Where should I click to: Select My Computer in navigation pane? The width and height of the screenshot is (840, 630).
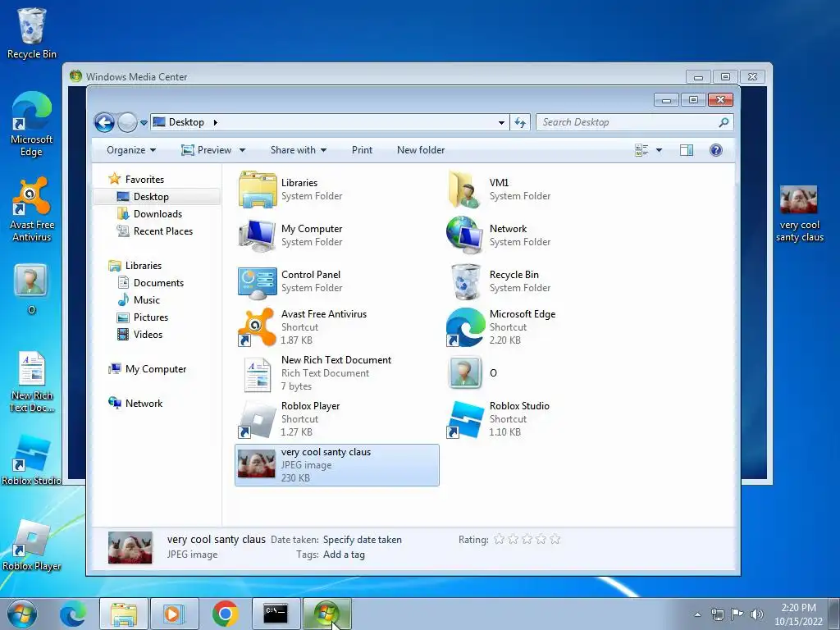[148, 369]
